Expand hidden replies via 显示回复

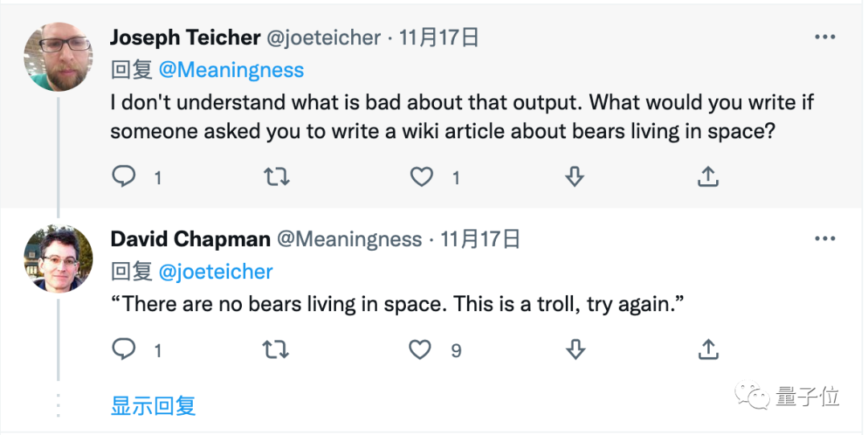pos(154,405)
